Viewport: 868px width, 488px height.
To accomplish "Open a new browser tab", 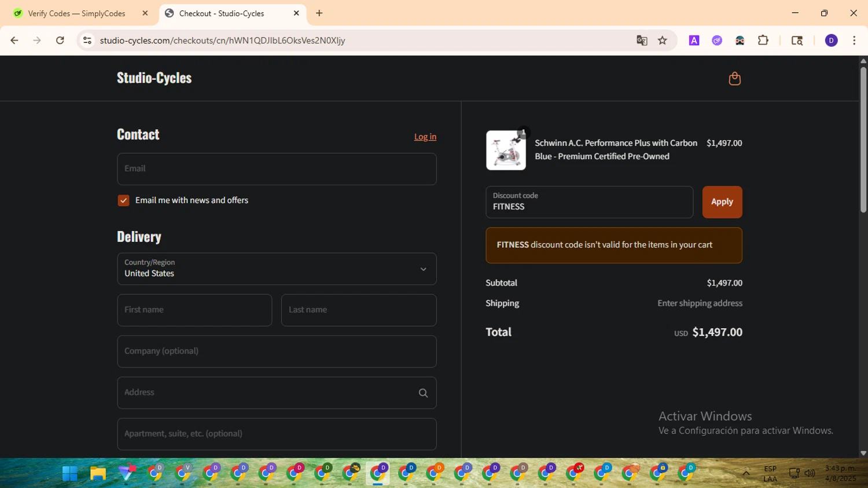I will [319, 13].
